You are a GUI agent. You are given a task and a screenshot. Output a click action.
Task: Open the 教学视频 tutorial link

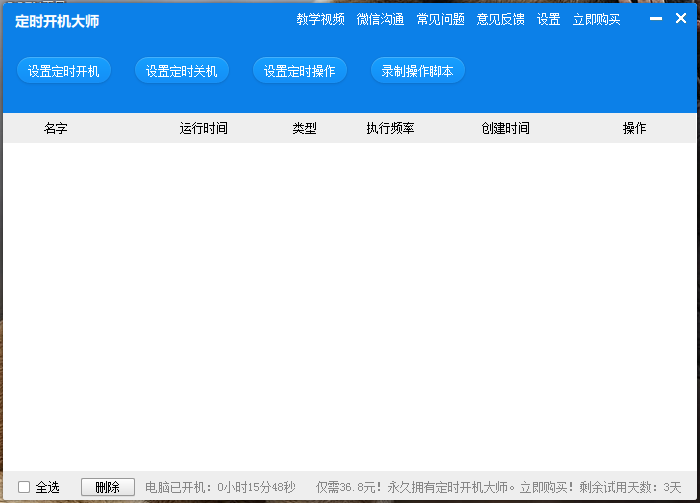(x=320, y=19)
